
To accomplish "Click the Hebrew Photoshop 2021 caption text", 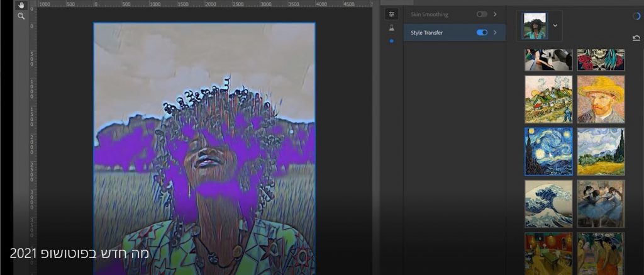I will 79,253.
